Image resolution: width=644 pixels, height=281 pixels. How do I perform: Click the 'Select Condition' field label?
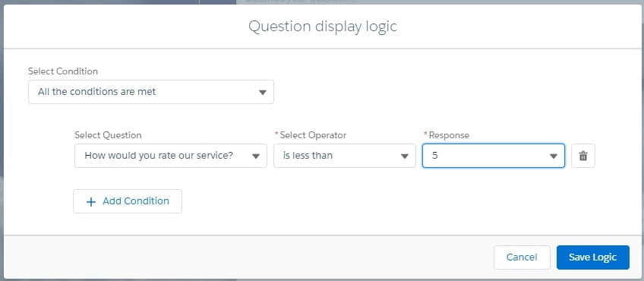(63, 71)
